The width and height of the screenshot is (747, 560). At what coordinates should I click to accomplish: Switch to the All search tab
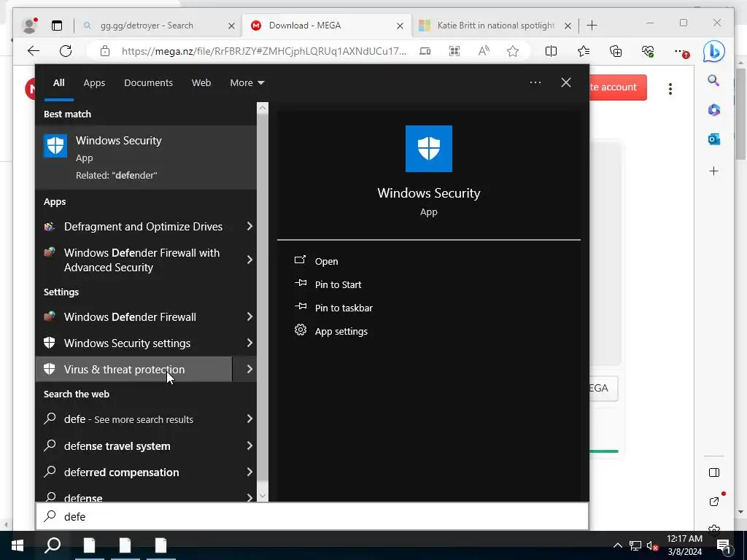(59, 83)
